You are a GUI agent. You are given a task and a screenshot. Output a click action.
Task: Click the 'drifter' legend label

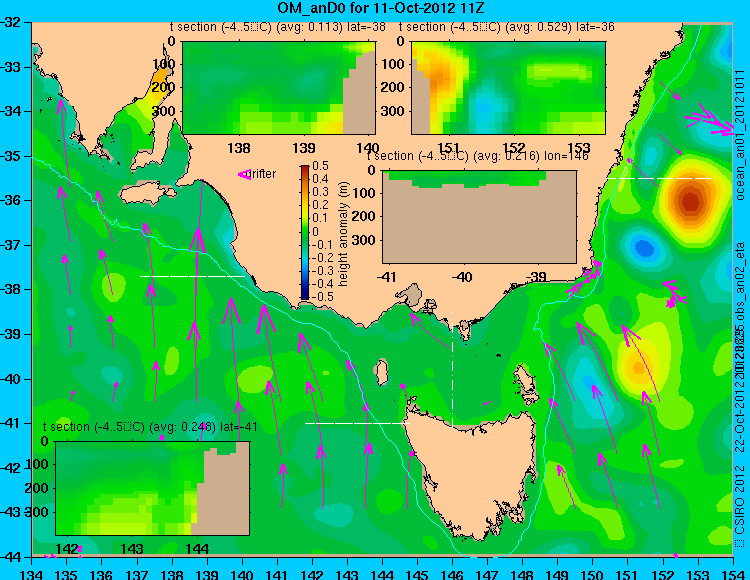click(263, 174)
